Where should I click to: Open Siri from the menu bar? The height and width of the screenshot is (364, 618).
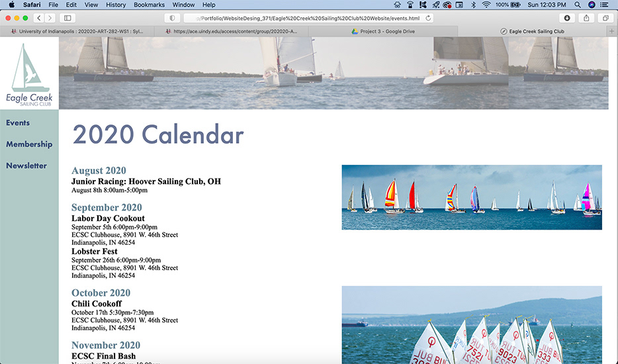[591, 5]
